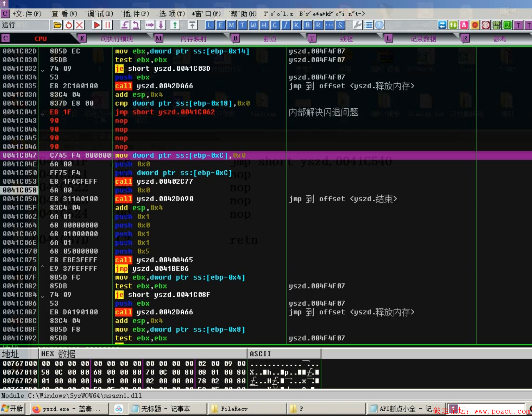Select dump row at address 00767010
This screenshot has height=416, width=532.
point(161,372)
